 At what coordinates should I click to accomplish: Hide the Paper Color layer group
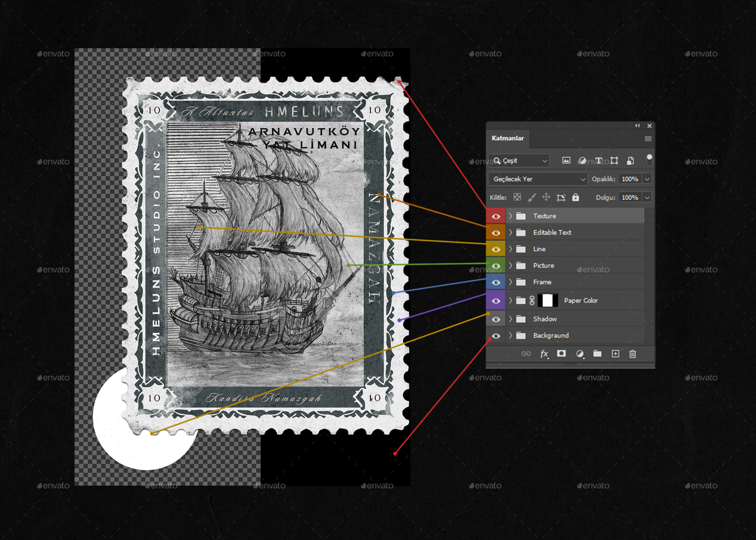point(496,301)
